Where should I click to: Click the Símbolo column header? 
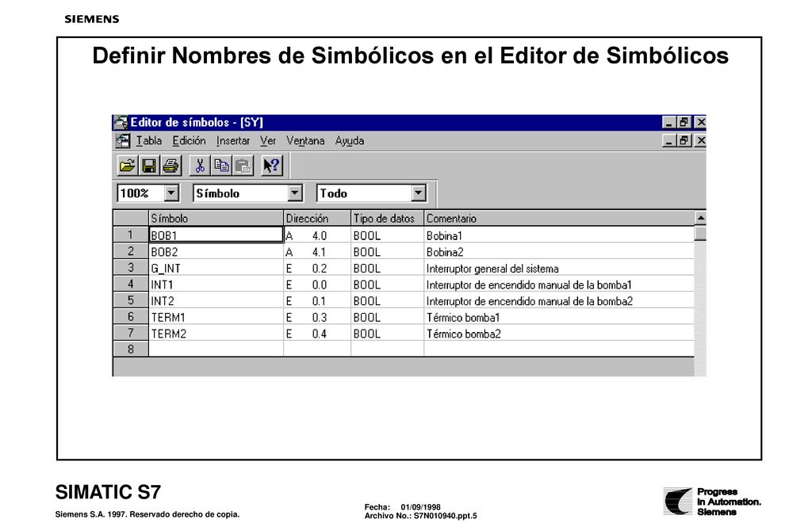[216, 218]
